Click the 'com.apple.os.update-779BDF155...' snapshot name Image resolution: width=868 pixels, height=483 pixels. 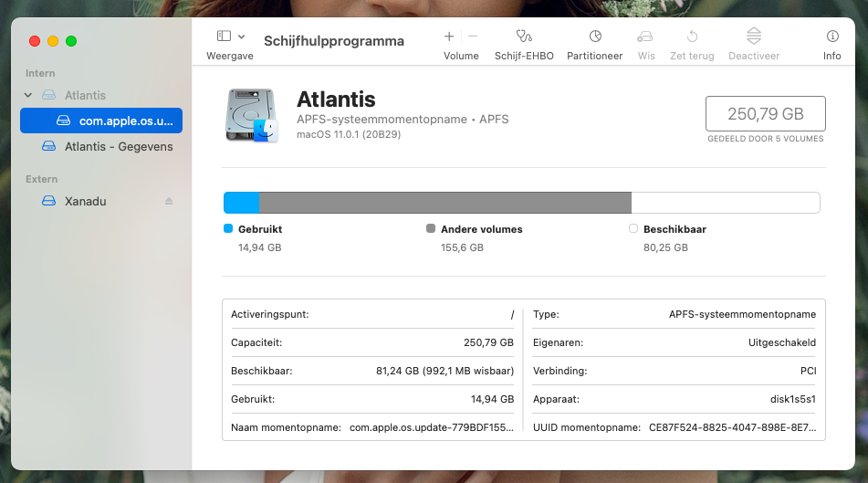[x=432, y=427]
